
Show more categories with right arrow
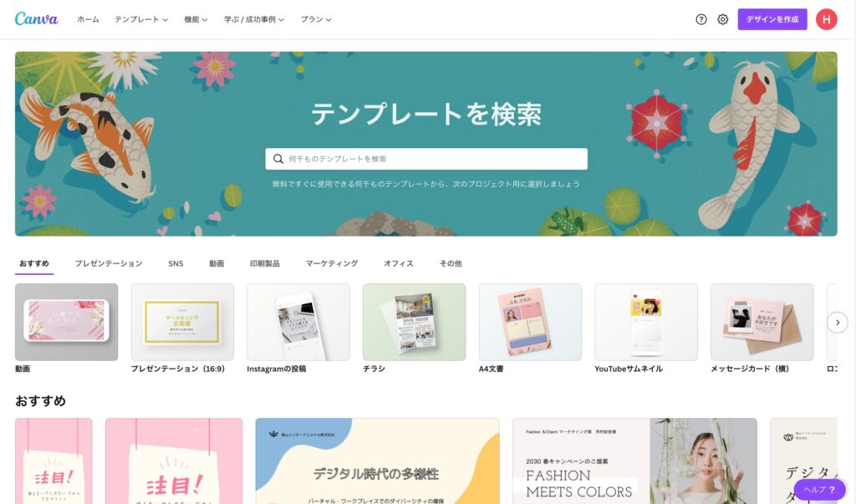(837, 322)
